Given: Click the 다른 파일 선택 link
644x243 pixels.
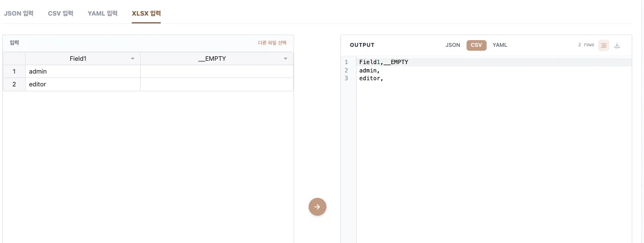Looking at the screenshot, I should 272,42.
